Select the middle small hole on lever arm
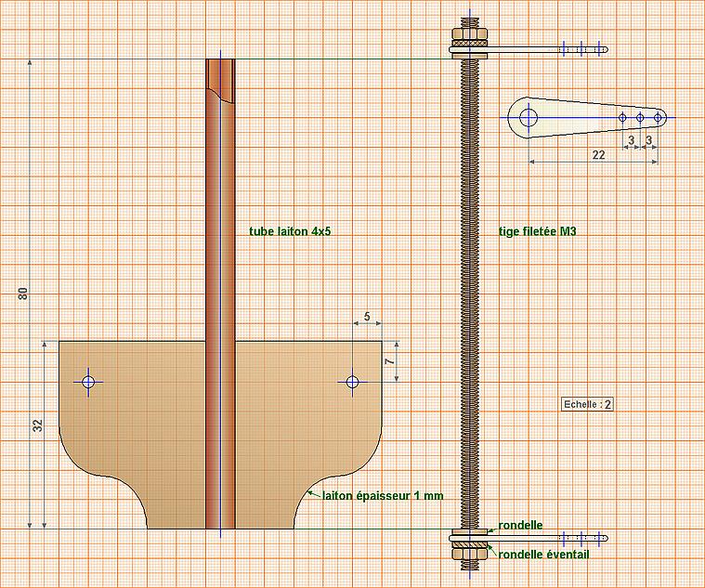Image resolution: width=705 pixels, height=588 pixels. coord(640,117)
